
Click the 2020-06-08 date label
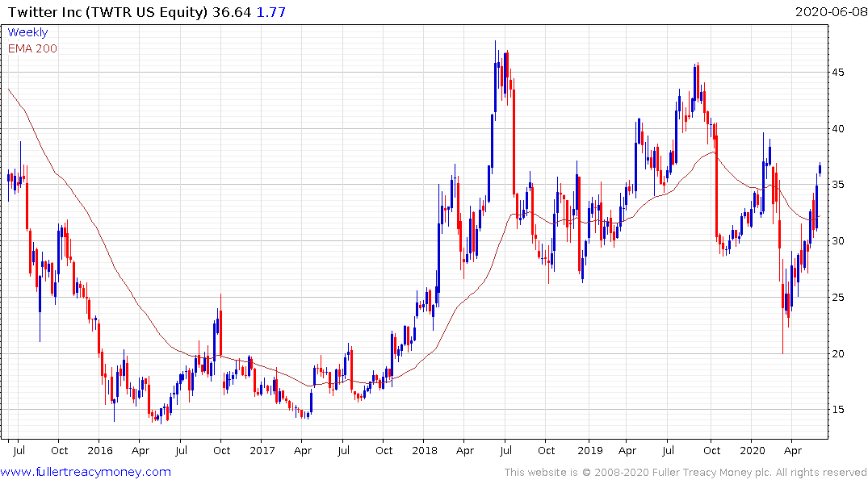831,12
